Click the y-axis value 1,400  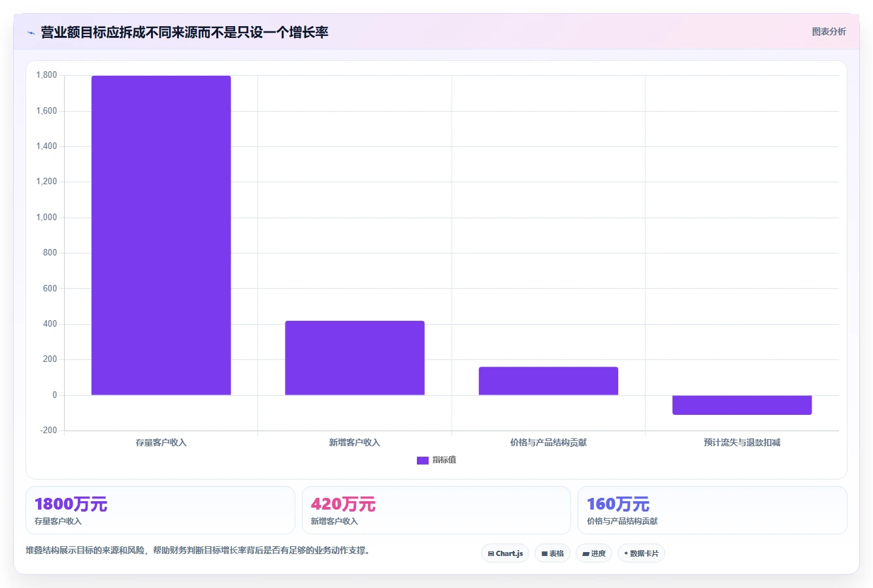(x=46, y=146)
